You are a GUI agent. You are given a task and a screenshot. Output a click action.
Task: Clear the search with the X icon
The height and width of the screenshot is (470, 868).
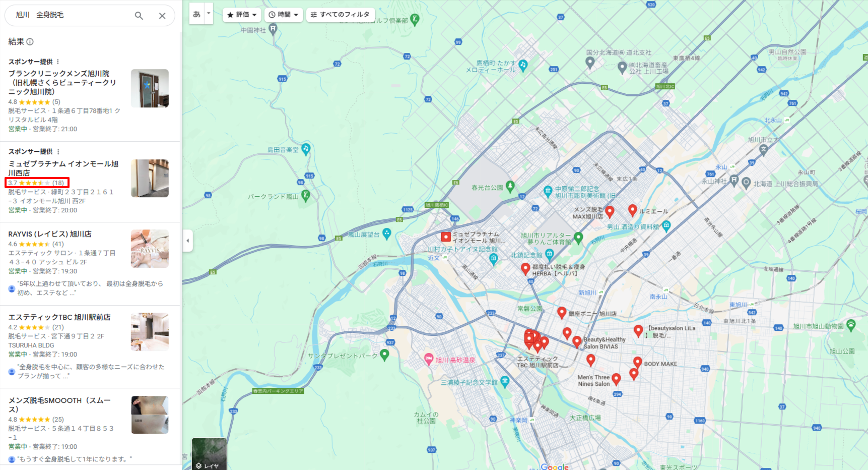click(x=162, y=16)
